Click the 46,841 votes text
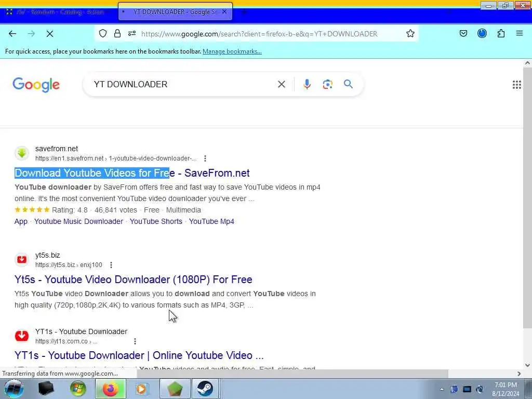Image resolution: width=532 pixels, height=399 pixels. pyautogui.click(x=116, y=210)
